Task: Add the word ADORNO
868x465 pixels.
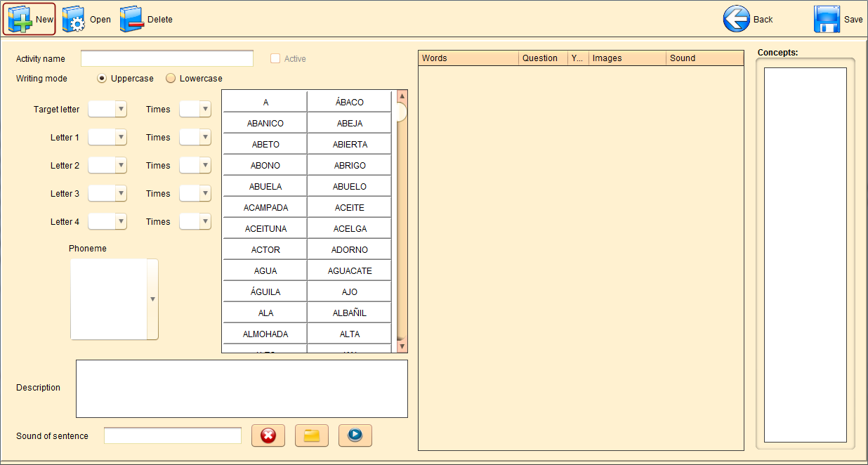Action: [x=350, y=249]
